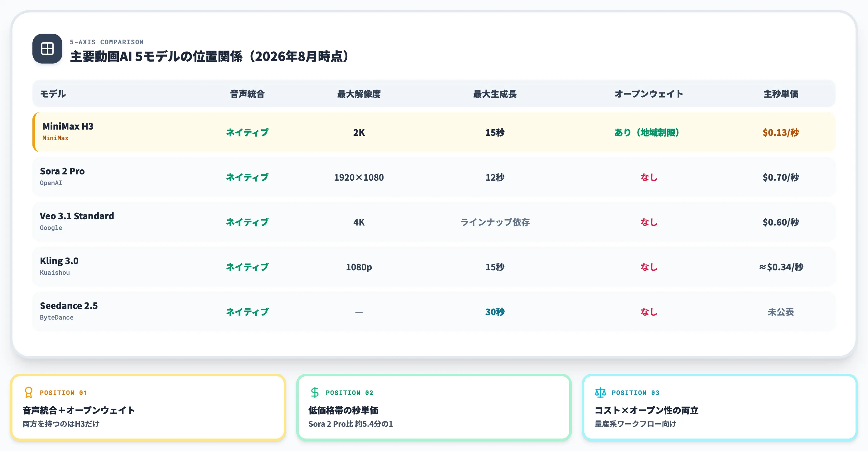Click the POSITION 01 label
This screenshot has height=451, width=868.
[63, 393]
